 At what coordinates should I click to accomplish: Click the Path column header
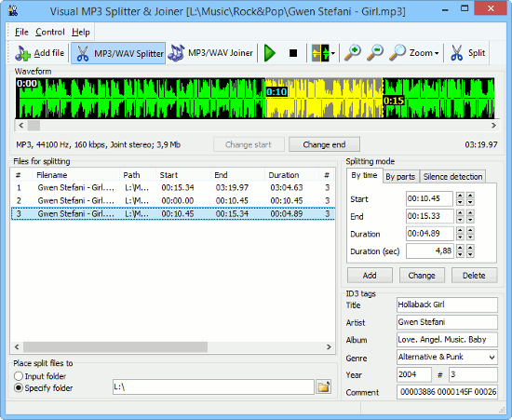138,175
